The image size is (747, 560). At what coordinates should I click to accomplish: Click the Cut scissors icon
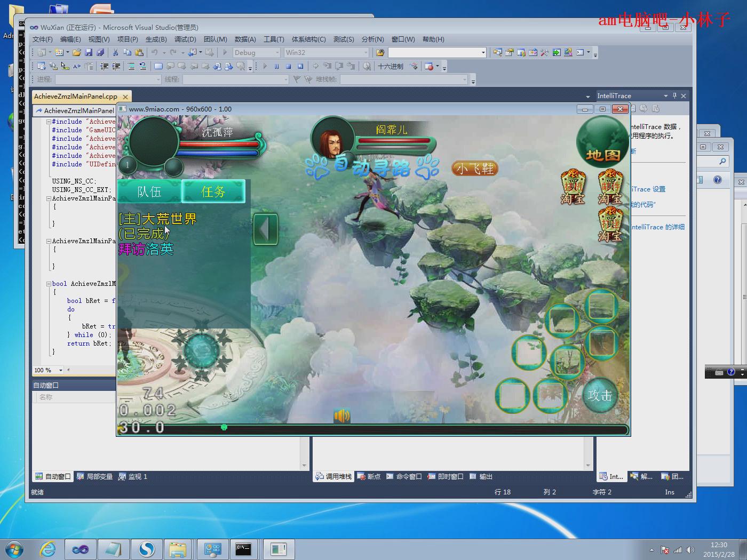(x=115, y=52)
